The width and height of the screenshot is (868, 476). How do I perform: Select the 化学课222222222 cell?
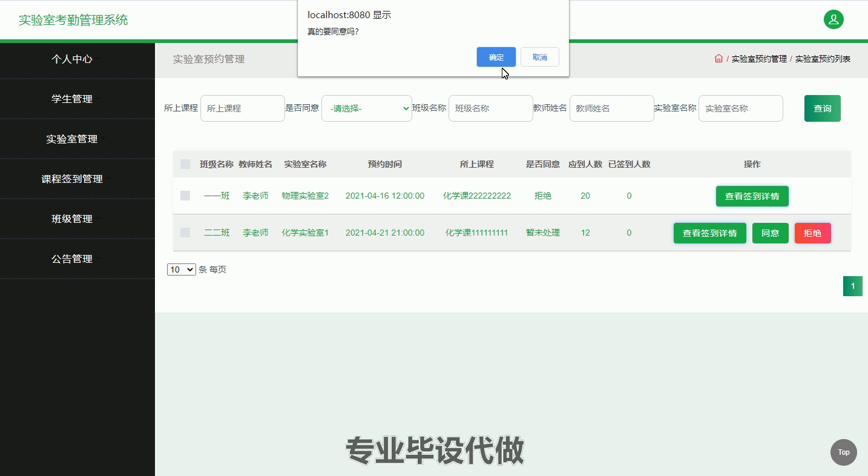[477, 196]
